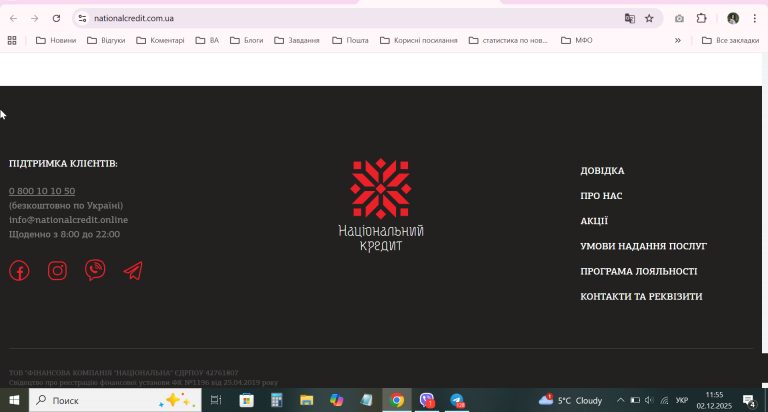
Task: Launch Microsoft Store from taskbar
Action: coord(246,400)
